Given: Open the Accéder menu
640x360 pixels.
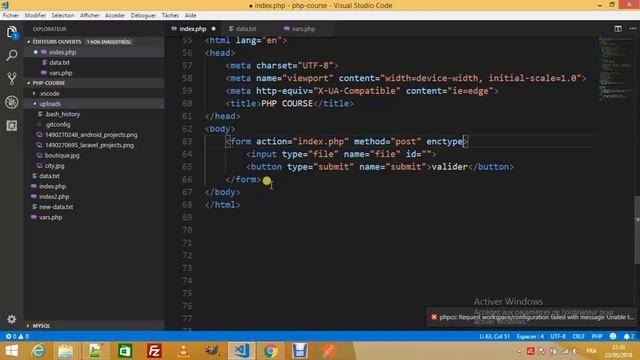Looking at the screenshot, I should 115,16.
